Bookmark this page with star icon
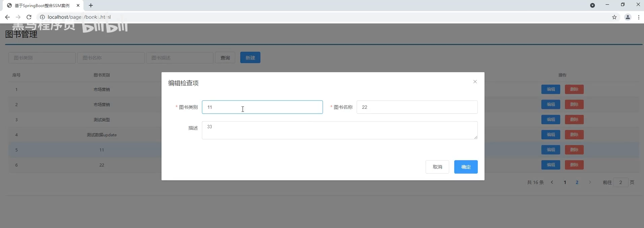This screenshot has width=644, height=228. click(x=614, y=17)
